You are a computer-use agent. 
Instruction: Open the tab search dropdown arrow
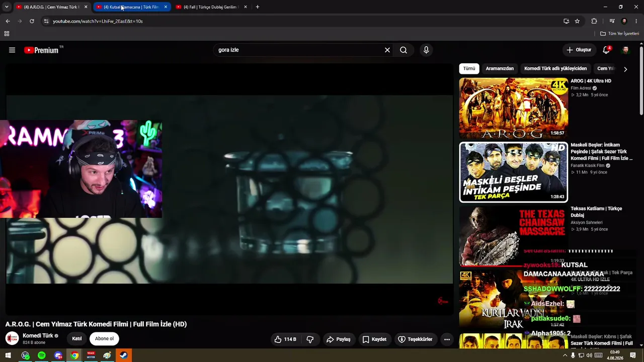(x=7, y=7)
